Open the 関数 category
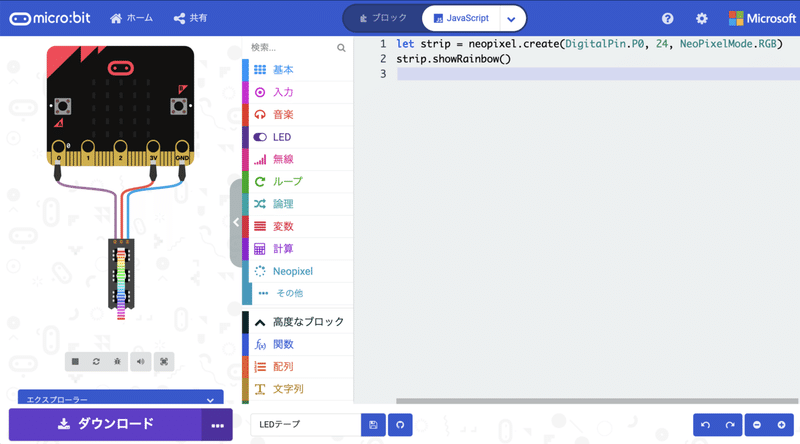Screen dimensions: 800x444 tap(298, 344)
